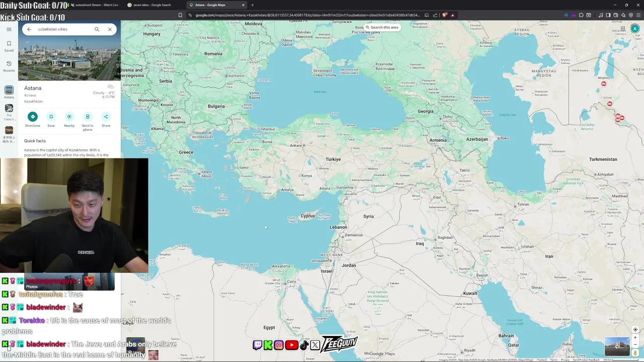This screenshot has width=644, height=362.
Task: Open the Saved places panel
Action: pyautogui.click(x=9, y=46)
